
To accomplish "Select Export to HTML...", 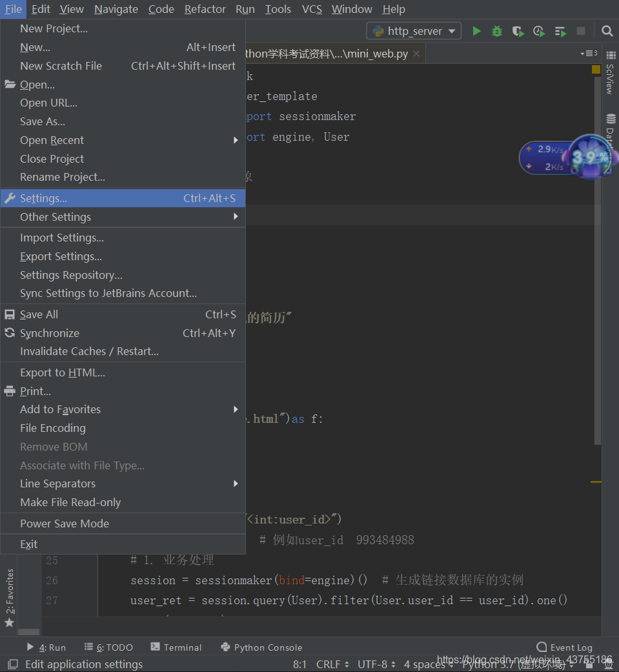I will point(123,372).
